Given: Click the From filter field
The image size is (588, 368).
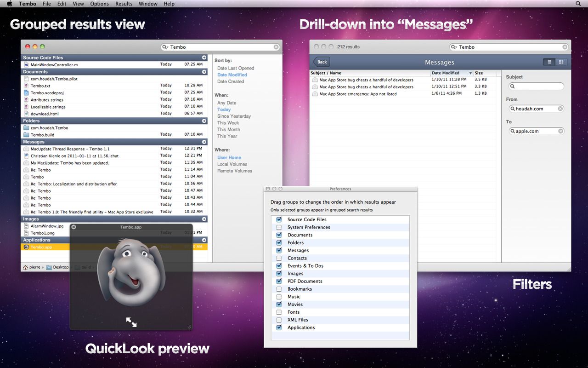Looking at the screenshot, I should click(x=537, y=109).
